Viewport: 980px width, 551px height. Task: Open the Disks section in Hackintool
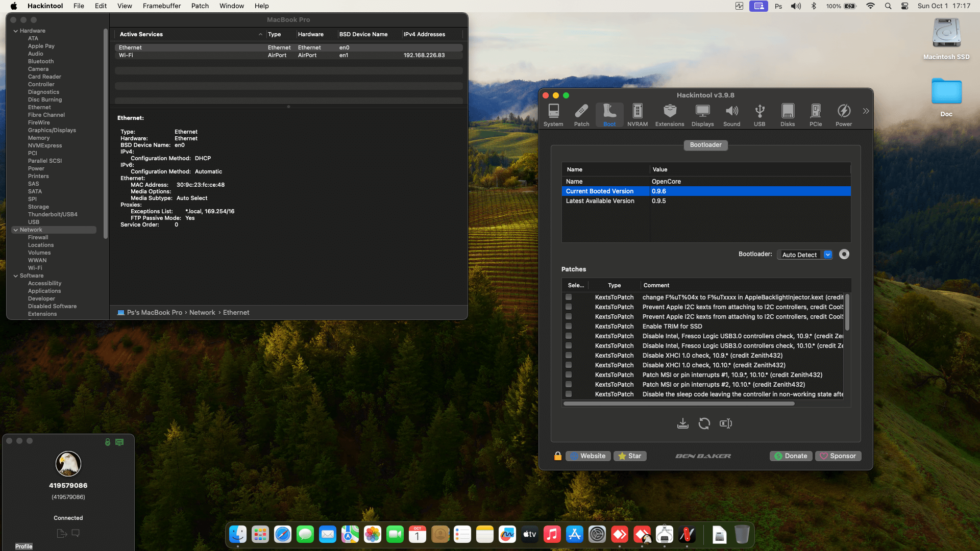[788, 115]
